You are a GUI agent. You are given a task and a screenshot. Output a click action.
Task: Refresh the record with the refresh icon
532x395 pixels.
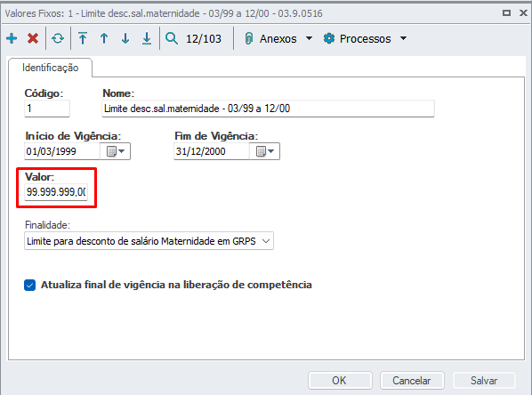point(58,38)
